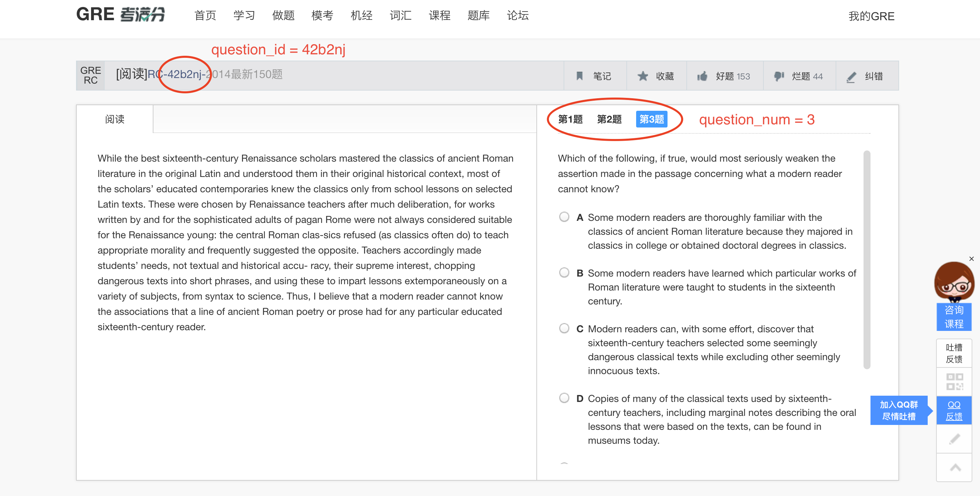This screenshot has height=496, width=980.
Task: Click the 咨询课程 consultation button
Action: [954, 317]
